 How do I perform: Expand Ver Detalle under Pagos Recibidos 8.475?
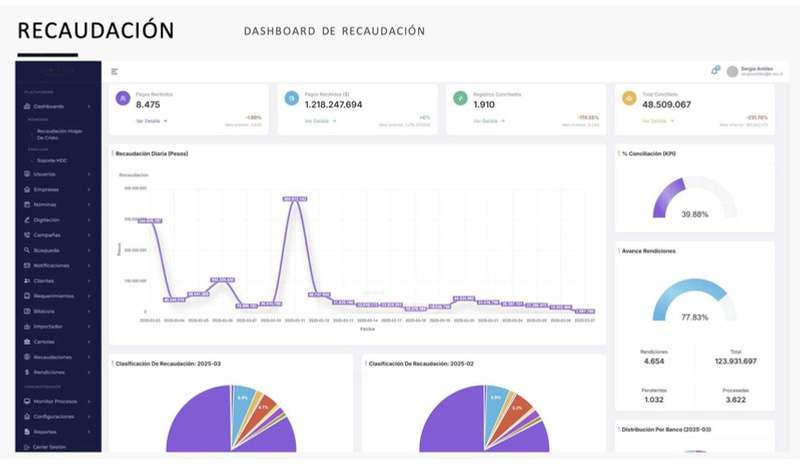[x=152, y=121]
